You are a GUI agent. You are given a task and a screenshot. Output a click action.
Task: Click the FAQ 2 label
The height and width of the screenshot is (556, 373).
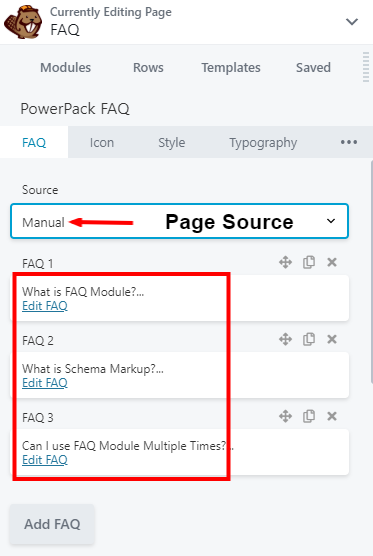(38, 340)
